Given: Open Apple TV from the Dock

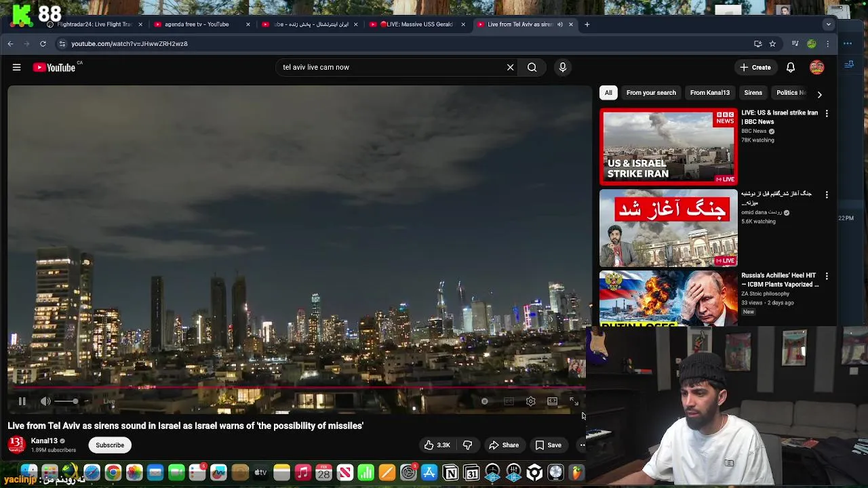Looking at the screenshot, I should click(260, 472).
